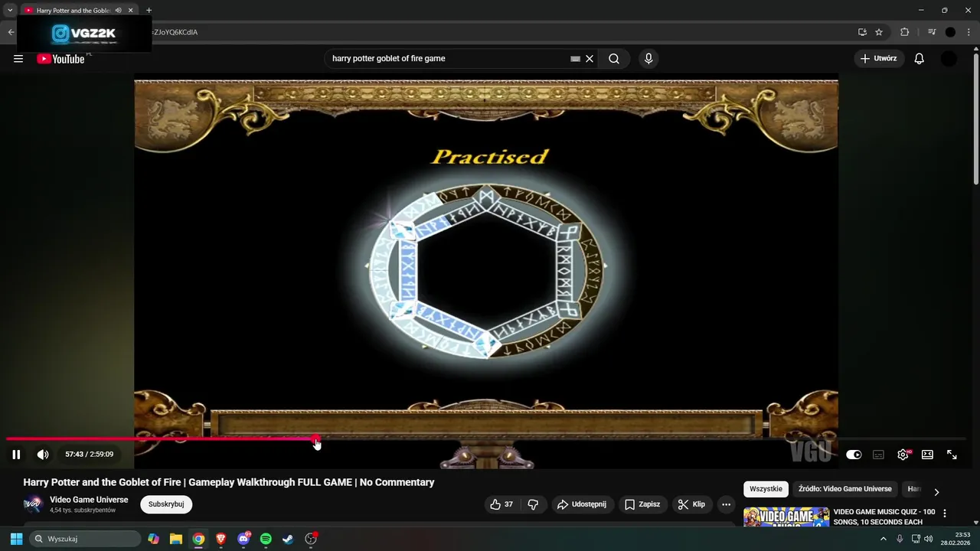
Task: Open Discord from the taskbar
Action: [243, 539]
